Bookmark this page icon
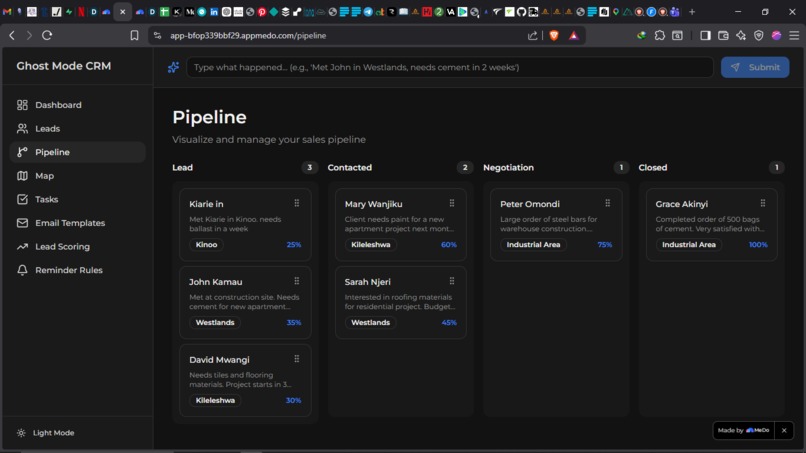 tap(134, 35)
